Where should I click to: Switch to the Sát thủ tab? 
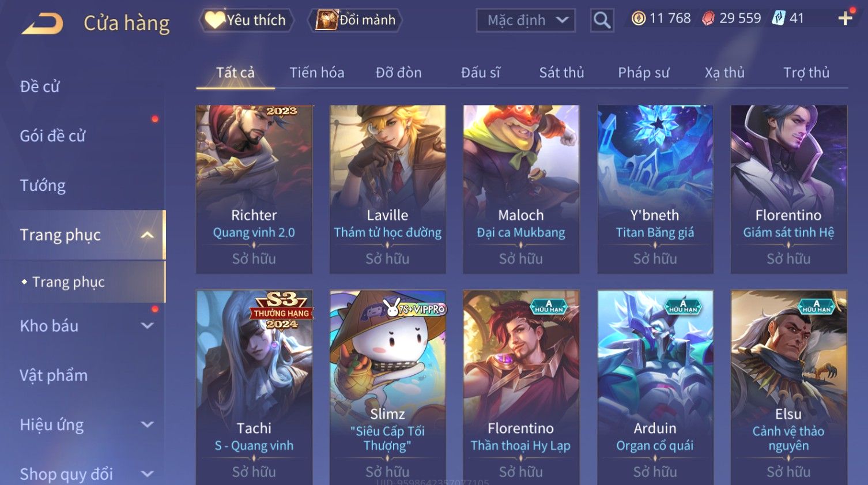(561, 73)
